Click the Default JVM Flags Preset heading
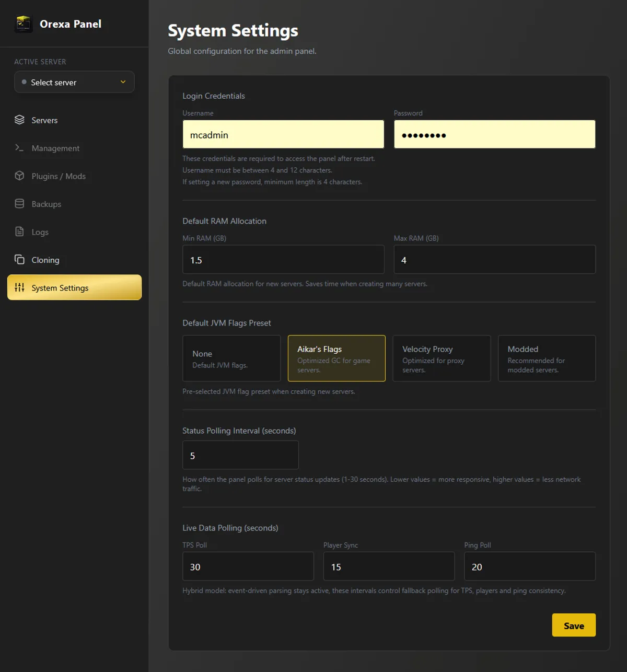 click(227, 323)
